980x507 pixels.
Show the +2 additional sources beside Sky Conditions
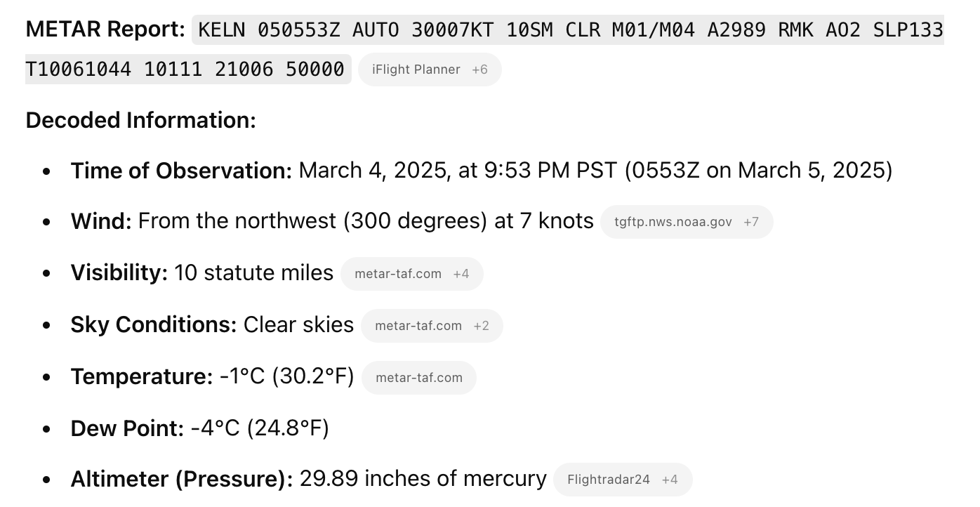[481, 326]
